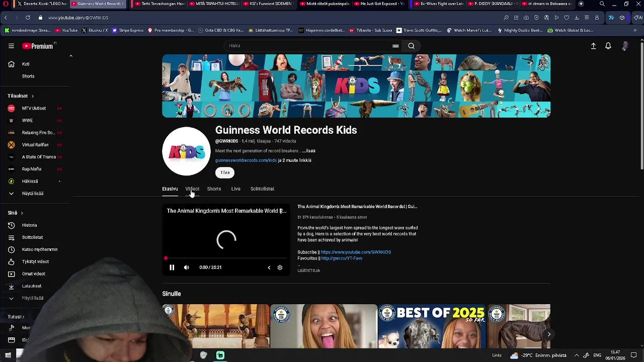Mute the featured video volume
Image resolution: width=644 pixels, height=362 pixels.
186,267
